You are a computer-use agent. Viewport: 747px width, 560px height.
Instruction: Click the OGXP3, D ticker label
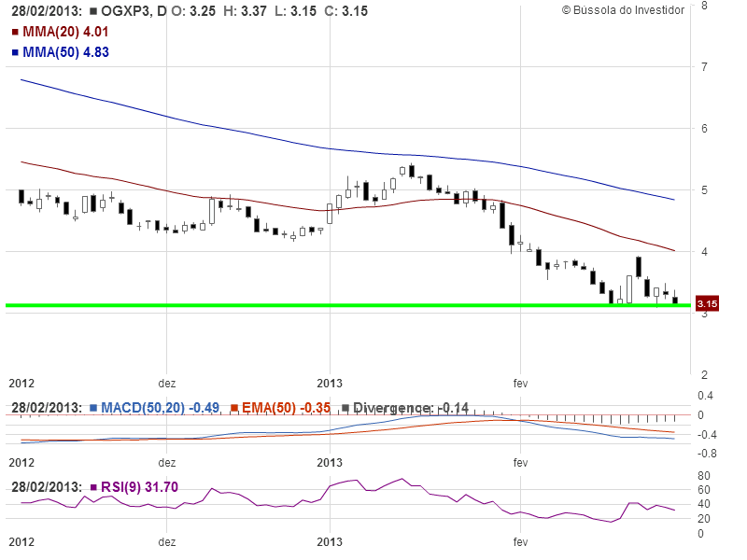tap(134, 11)
